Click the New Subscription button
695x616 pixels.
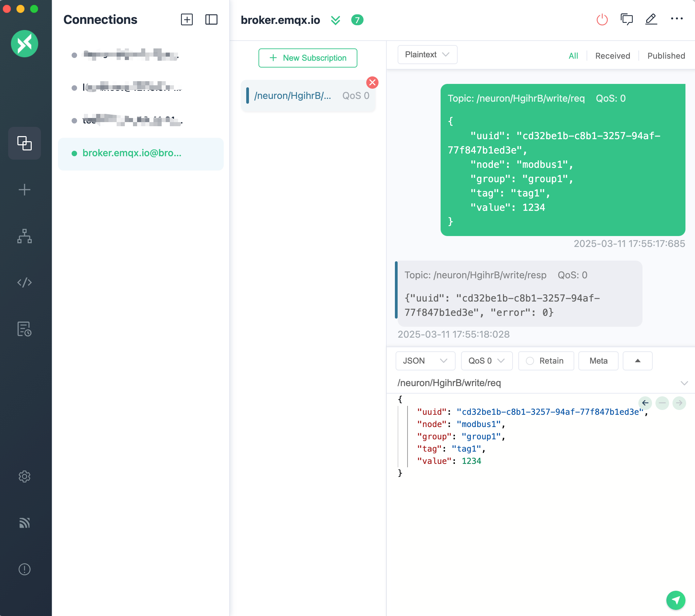coord(308,58)
